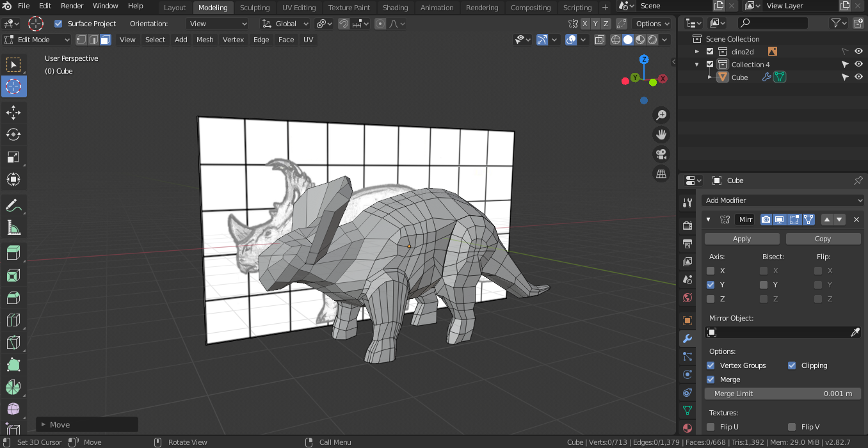
Task: Select the Scale tool
Action: tap(13, 157)
